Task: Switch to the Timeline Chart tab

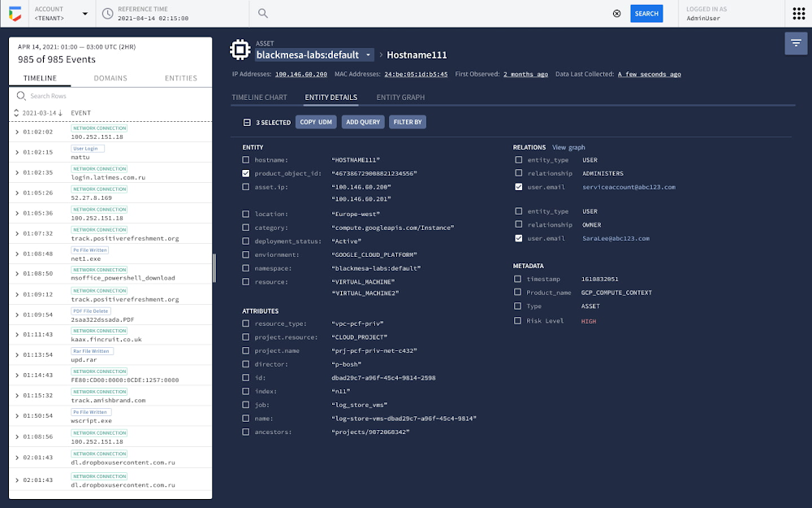Action: point(259,98)
